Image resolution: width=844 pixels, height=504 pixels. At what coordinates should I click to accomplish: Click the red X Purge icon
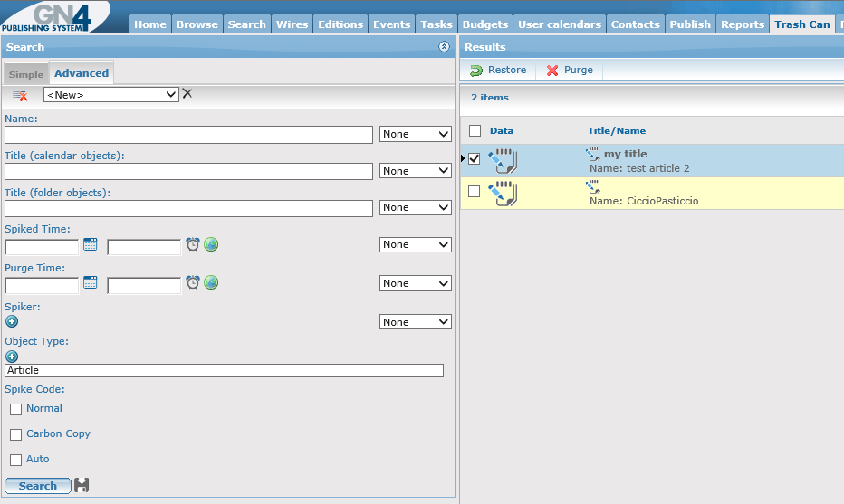tap(552, 71)
